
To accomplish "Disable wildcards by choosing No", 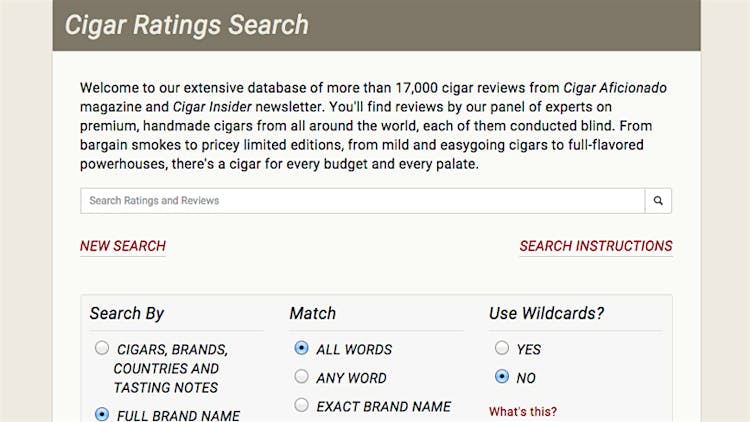I will coord(502,377).
